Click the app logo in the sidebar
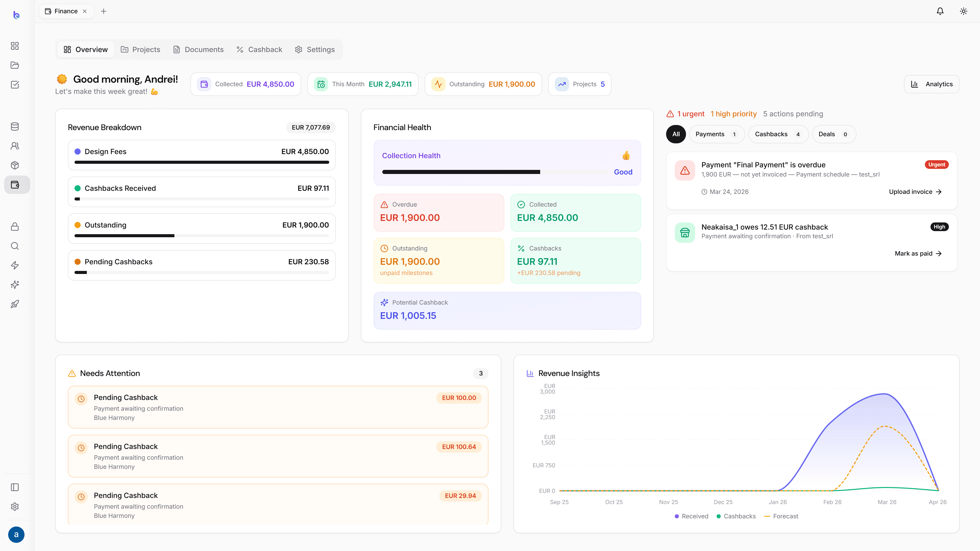This screenshot has width=980, height=551. coord(16,15)
